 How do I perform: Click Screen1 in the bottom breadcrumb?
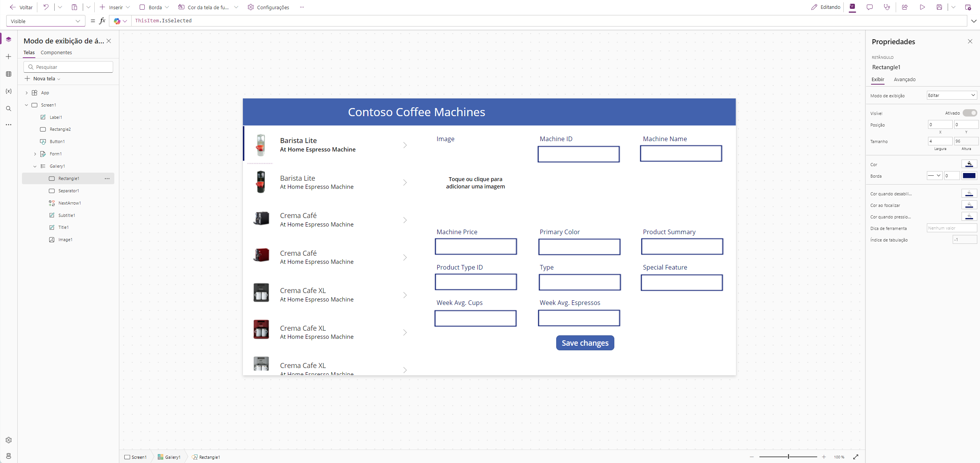point(135,457)
